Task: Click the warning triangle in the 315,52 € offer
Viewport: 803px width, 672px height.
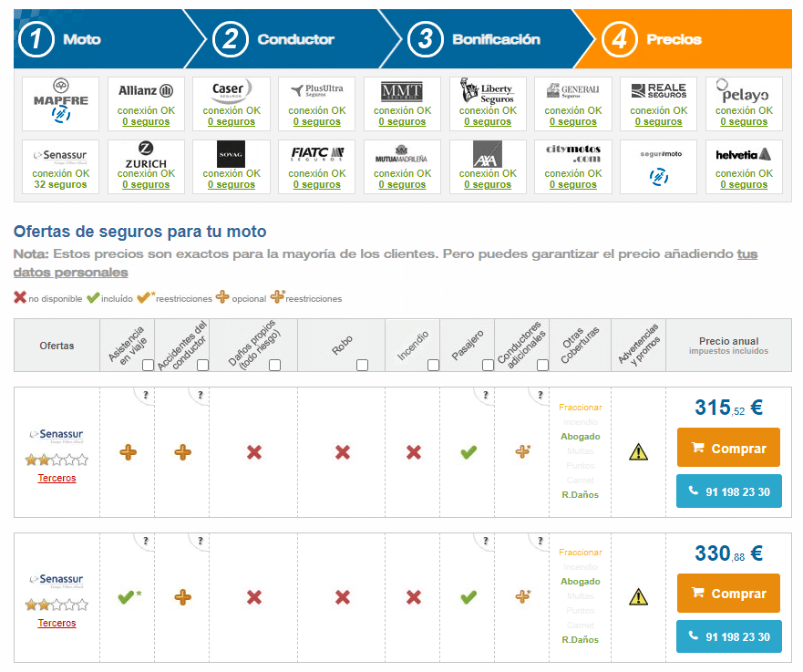Action: (x=639, y=451)
